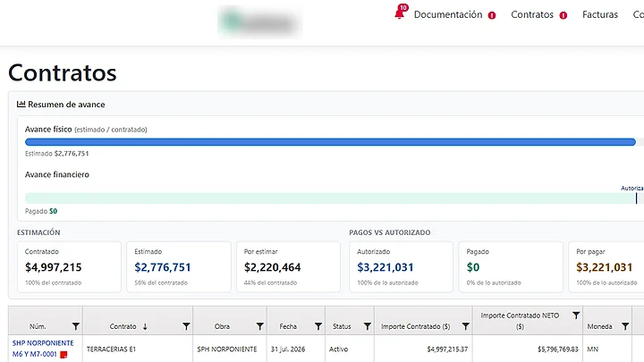Select the Contratado $4,997,215 card

pyautogui.click(x=69, y=266)
